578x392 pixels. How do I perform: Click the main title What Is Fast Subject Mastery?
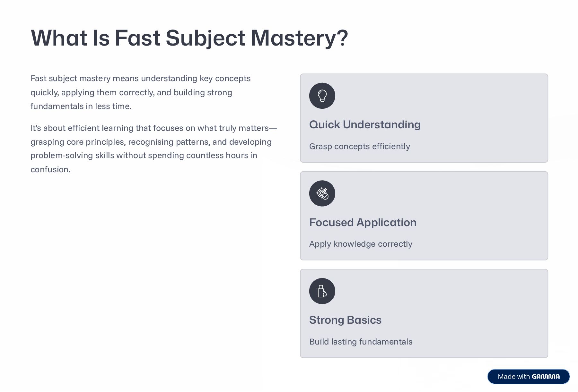[189, 38]
